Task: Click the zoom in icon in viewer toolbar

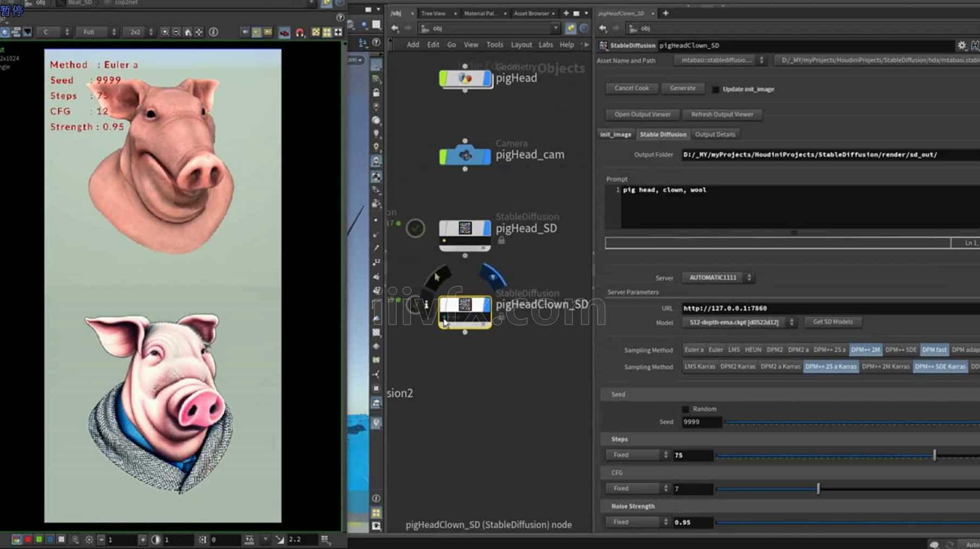Action: (x=165, y=32)
